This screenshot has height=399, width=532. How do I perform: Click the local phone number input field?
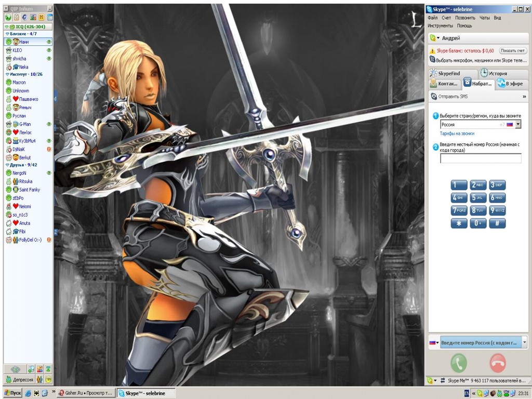(480, 158)
